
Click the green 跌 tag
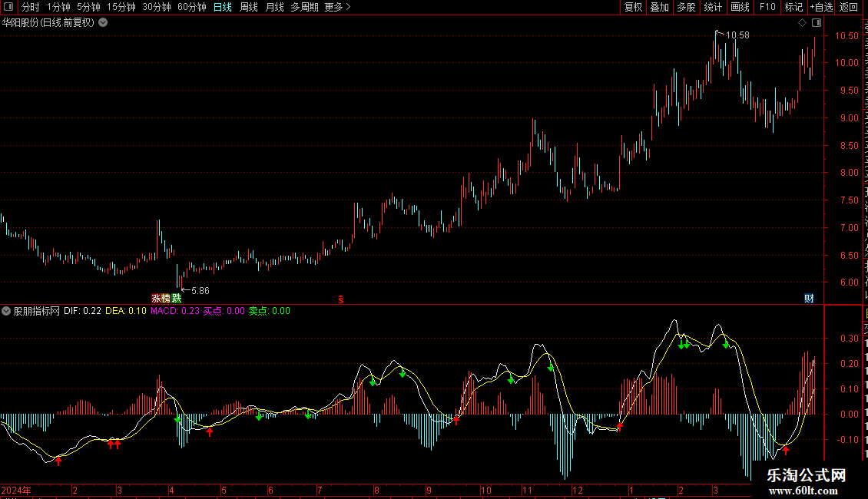177,298
